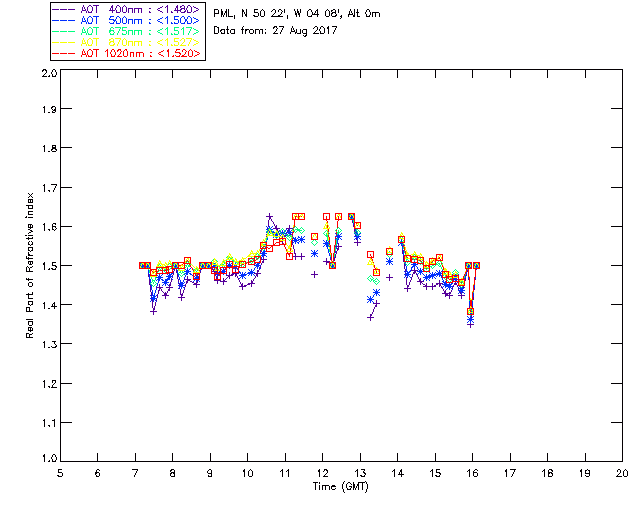This screenshot has width=640, height=512.
Task: Click the 'Time (GMT)' axis title
Action: [x=340, y=487]
